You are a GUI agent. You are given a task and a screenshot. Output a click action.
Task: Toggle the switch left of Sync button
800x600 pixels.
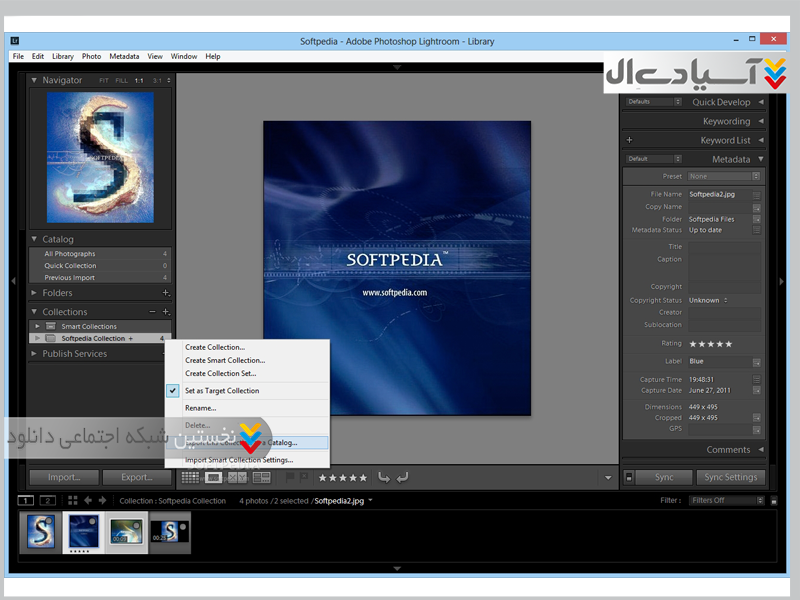point(629,478)
